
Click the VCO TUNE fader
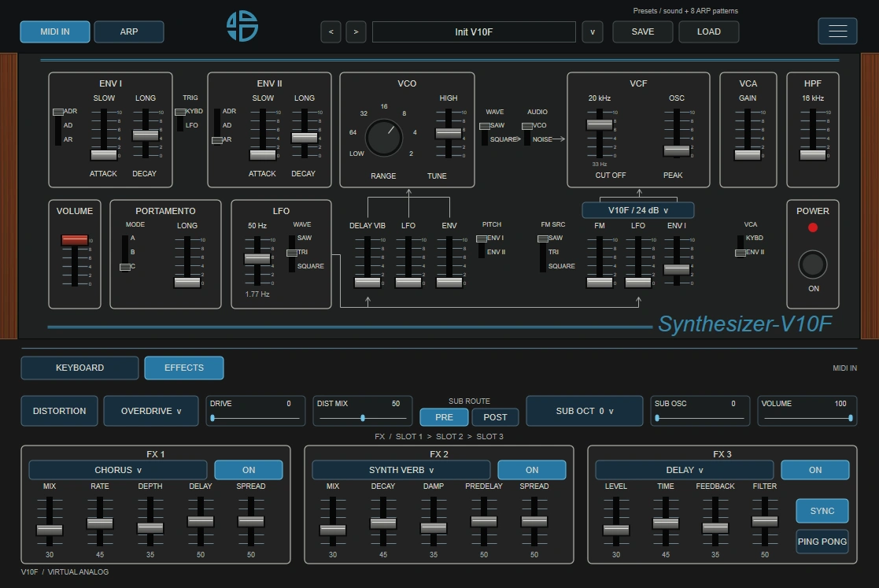pyautogui.click(x=449, y=133)
